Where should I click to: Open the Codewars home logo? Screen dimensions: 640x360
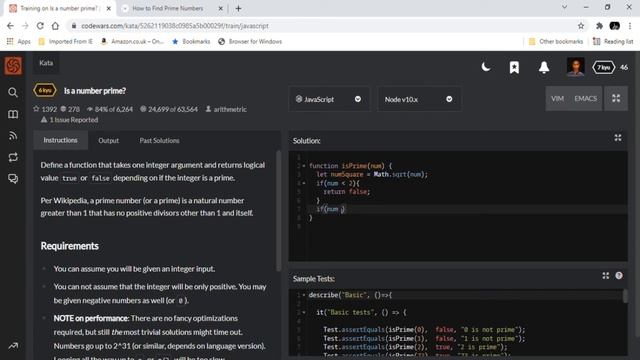13,66
